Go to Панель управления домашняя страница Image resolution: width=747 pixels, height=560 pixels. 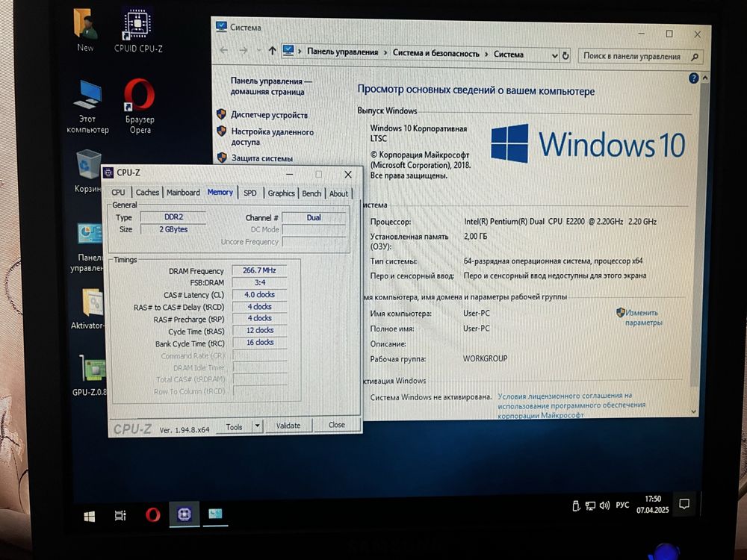pyautogui.click(x=271, y=86)
